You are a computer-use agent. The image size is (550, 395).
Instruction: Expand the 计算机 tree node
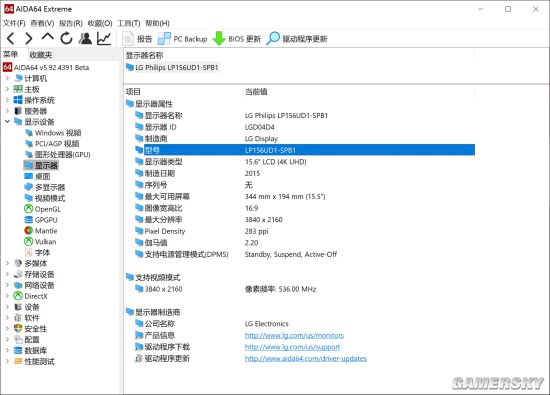coord(7,78)
